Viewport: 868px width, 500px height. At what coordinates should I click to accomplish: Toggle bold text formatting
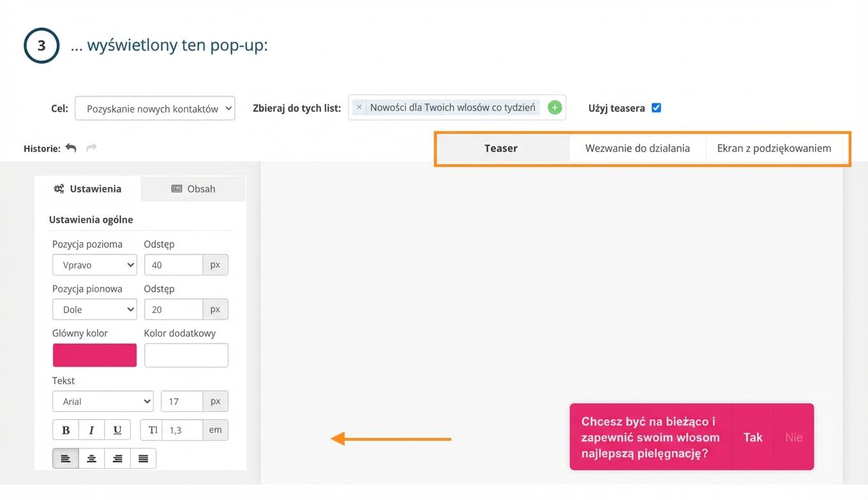point(66,430)
